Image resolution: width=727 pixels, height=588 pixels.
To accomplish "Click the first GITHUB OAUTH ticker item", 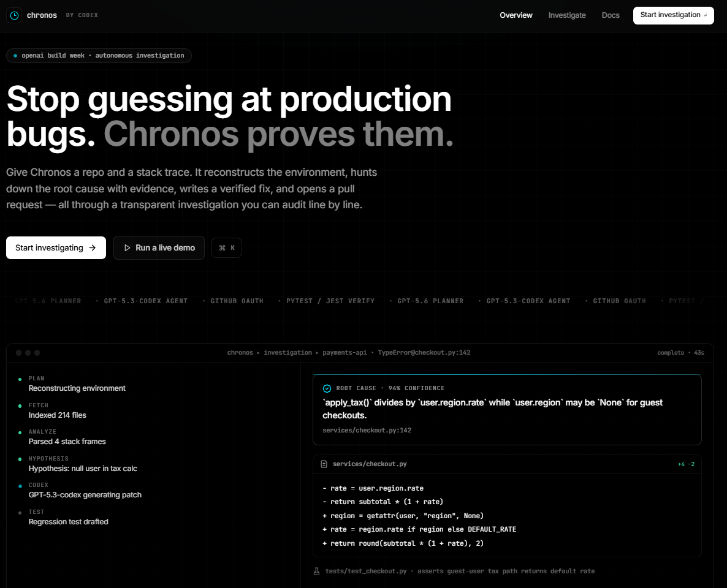I will (x=237, y=301).
